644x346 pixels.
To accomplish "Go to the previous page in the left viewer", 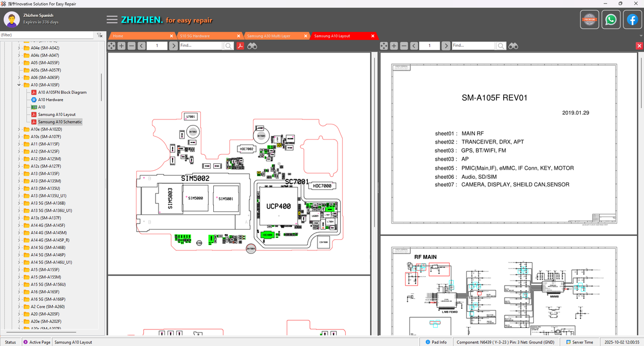I will pyautogui.click(x=141, y=46).
